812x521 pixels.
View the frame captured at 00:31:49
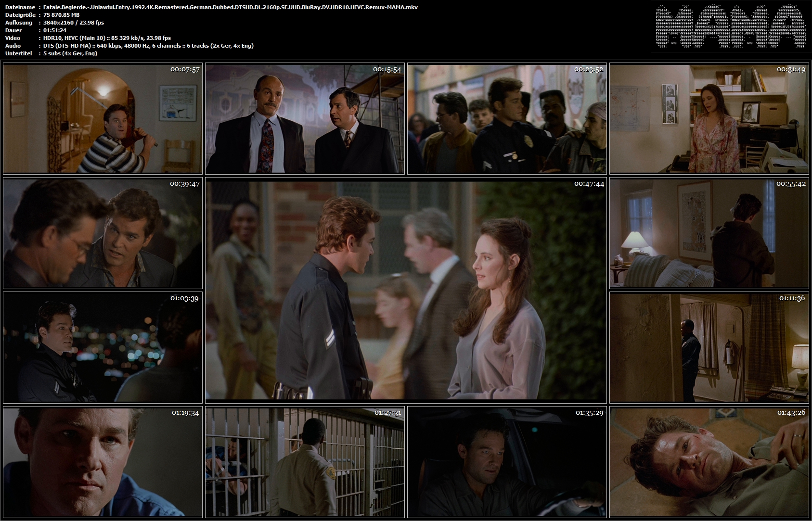tap(709, 119)
